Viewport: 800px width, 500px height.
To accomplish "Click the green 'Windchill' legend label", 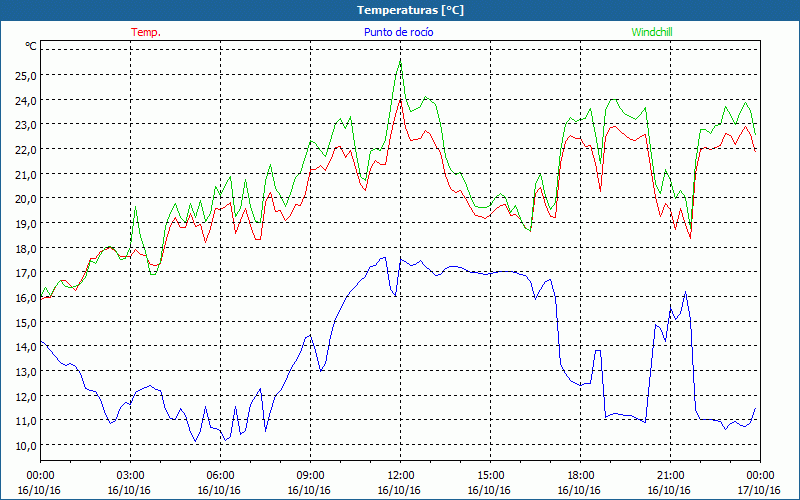I will (x=652, y=32).
